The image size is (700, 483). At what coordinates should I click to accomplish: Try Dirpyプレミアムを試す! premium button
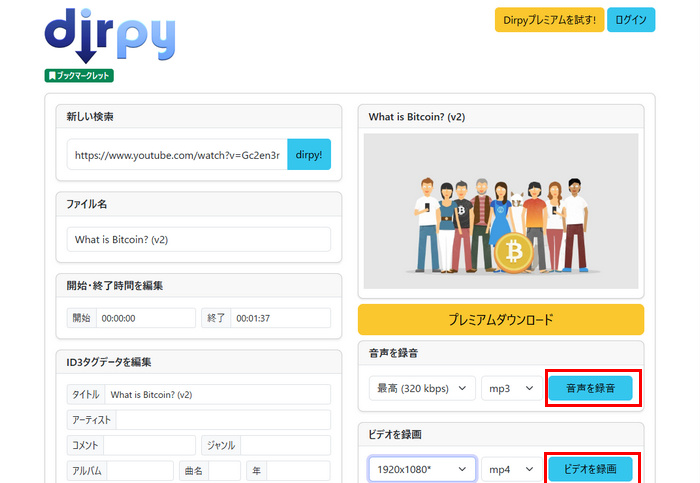(x=549, y=20)
